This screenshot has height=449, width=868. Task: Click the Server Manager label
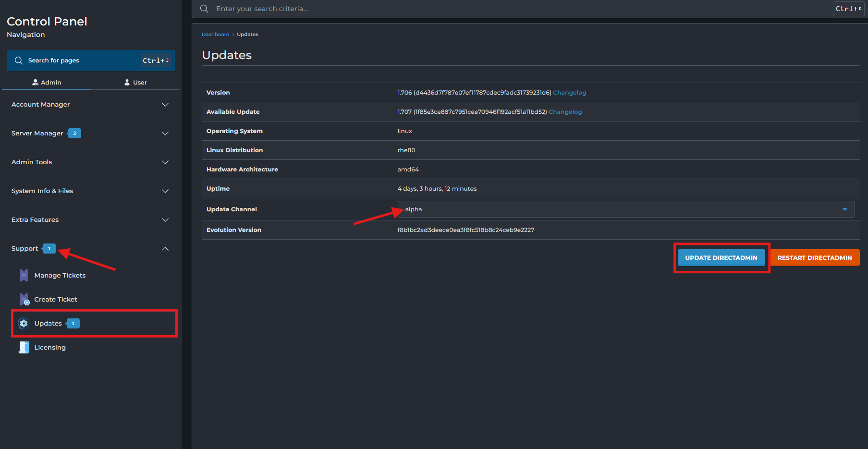(37, 133)
